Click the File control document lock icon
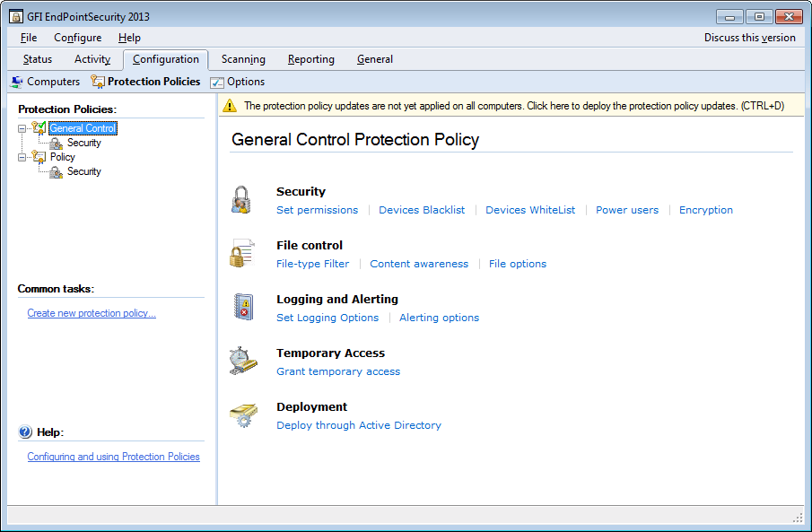812x532 pixels. [240, 253]
